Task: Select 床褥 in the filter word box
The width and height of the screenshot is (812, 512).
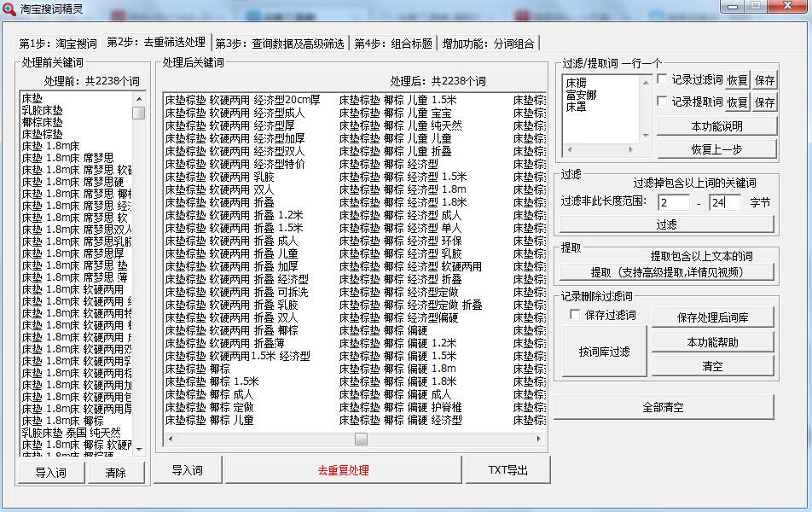Action: click(577, 83)
